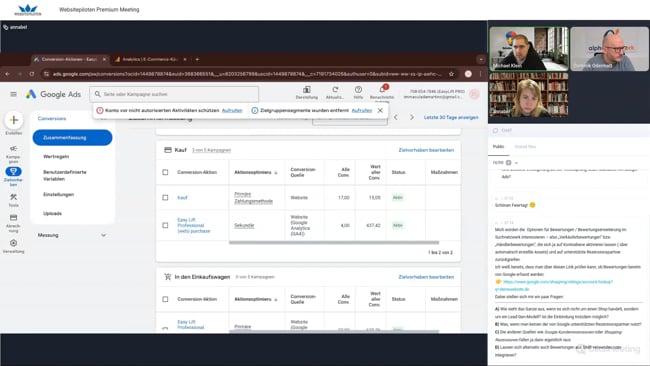Image resolution: width=650 pixels, height=366 pixels.
Task: Click the Conversions heading in side panel
Action: 52,118
